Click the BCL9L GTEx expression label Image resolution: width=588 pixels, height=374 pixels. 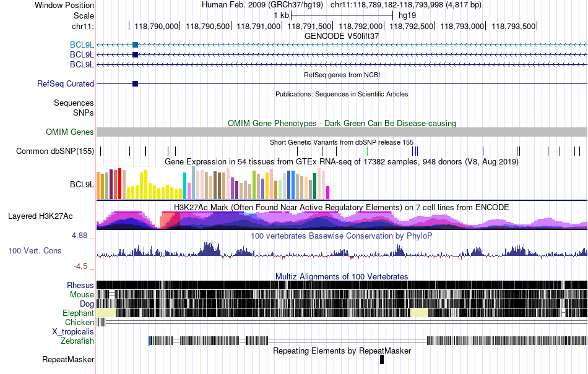click(82, 185)
